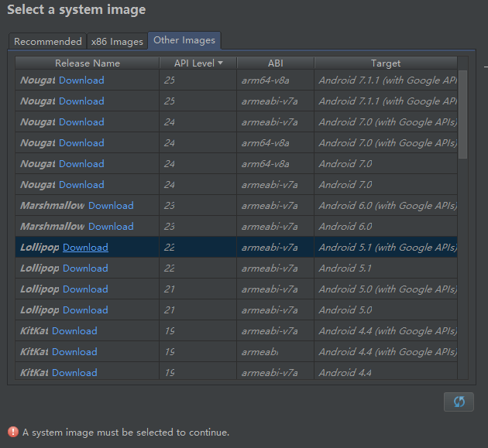The width and height of the screenshot is (488, 448).
Task: Click 'armeabi' ABI cell in KitKat row
Action: pyautogui.click(x=276, y=351)
